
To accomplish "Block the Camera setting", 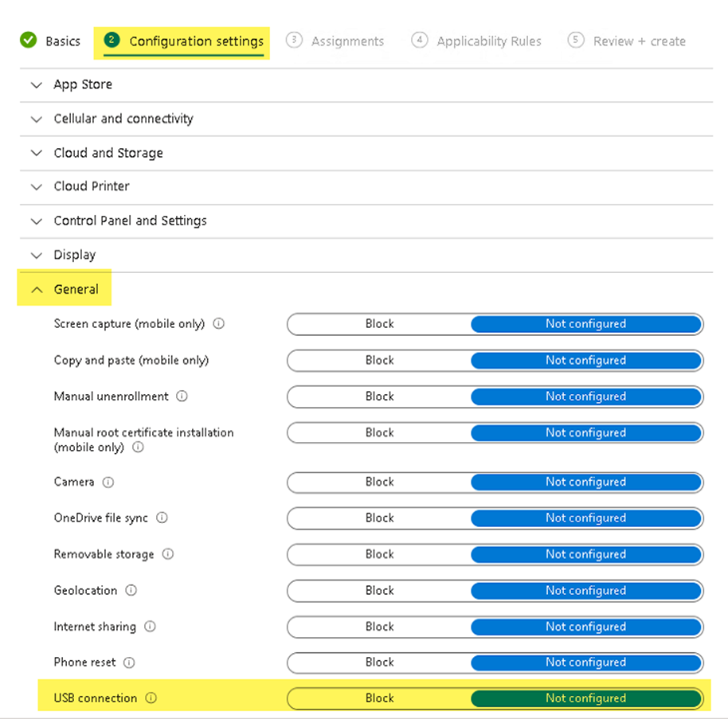I will pyautogui.click(x=379, y=482).
